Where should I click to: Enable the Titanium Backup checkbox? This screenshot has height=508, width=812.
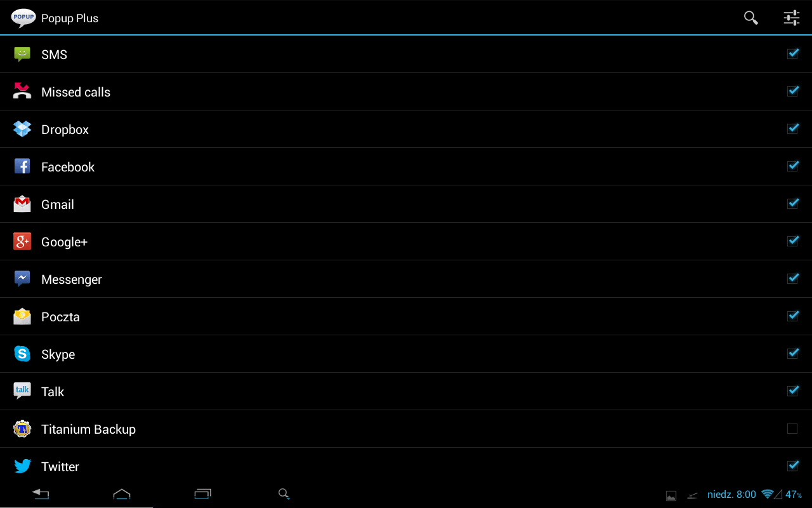pos(792,429)
